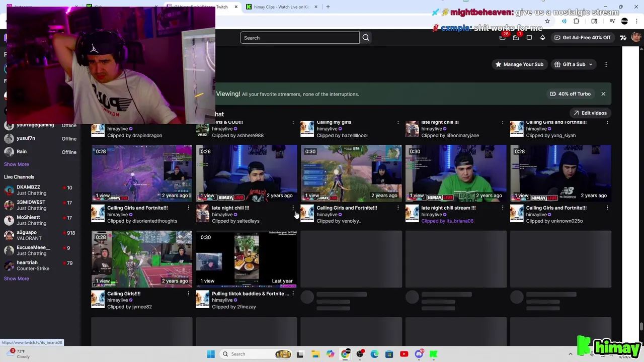Click Get Ad-Free 40% Off button
The height and width of the screenshot is (362, 644).
coord(582,38)
